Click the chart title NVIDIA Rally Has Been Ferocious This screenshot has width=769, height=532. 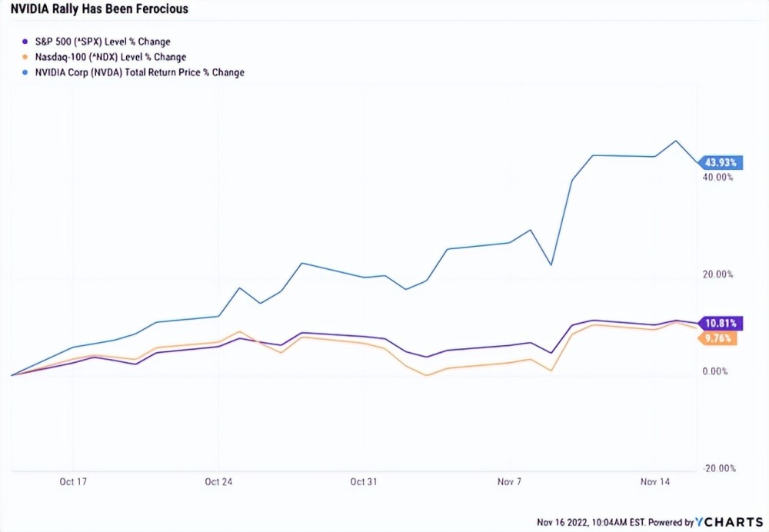[x=100, y=10]
